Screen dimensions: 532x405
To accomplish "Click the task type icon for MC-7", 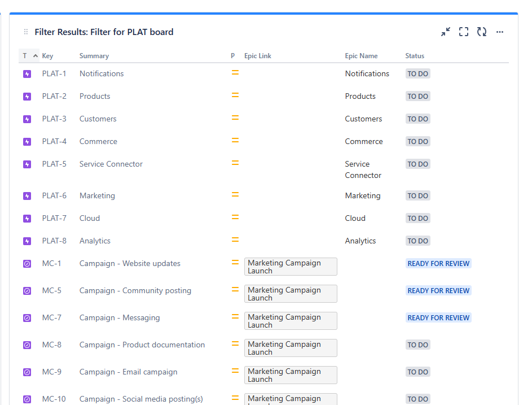I will click(27, 317).
